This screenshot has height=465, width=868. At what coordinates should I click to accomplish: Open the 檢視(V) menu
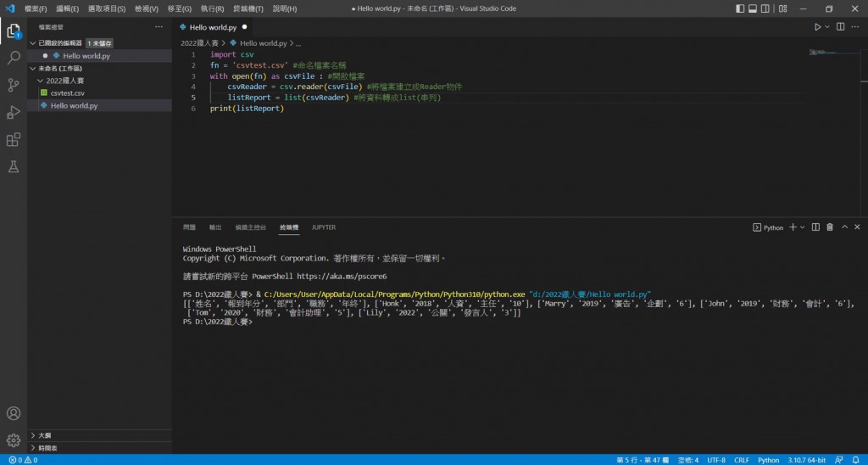(146, 8)
